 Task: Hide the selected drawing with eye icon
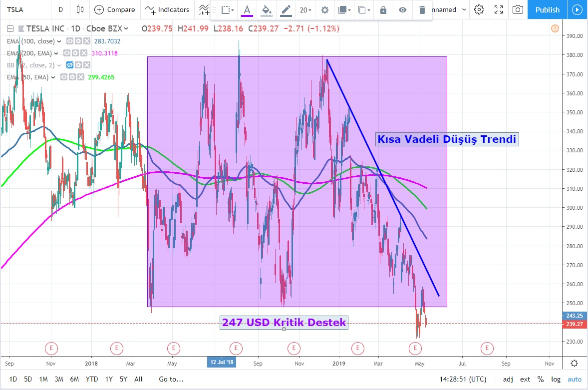point(402,10)
